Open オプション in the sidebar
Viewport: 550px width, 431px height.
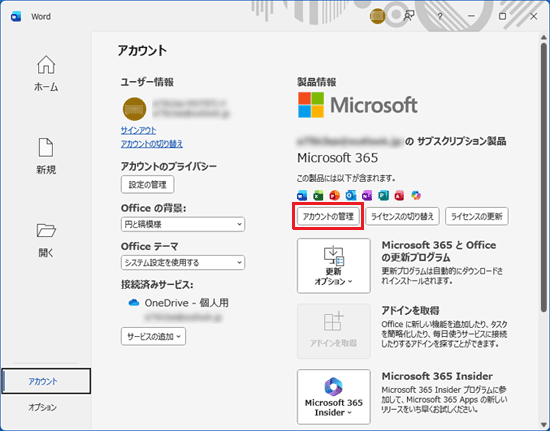(43, 407)
